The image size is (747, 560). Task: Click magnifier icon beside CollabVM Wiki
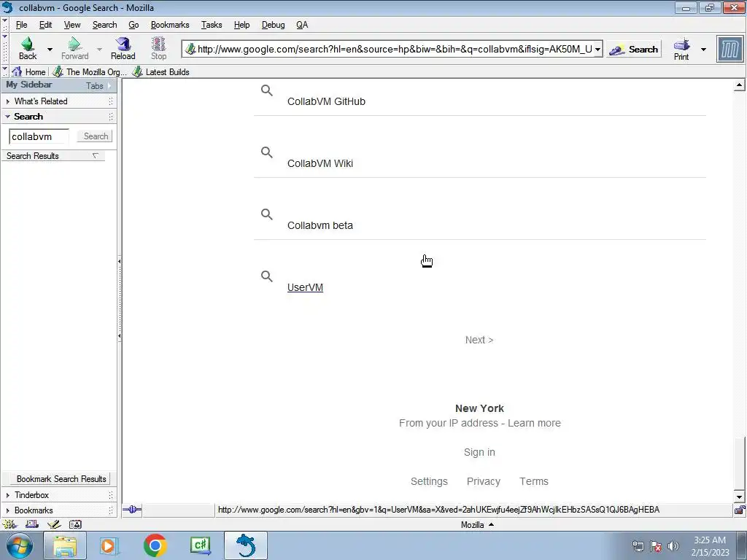[267, 152]
